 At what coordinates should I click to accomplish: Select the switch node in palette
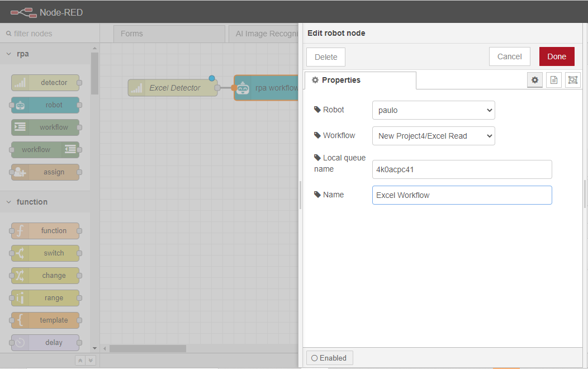click(45, 253)
